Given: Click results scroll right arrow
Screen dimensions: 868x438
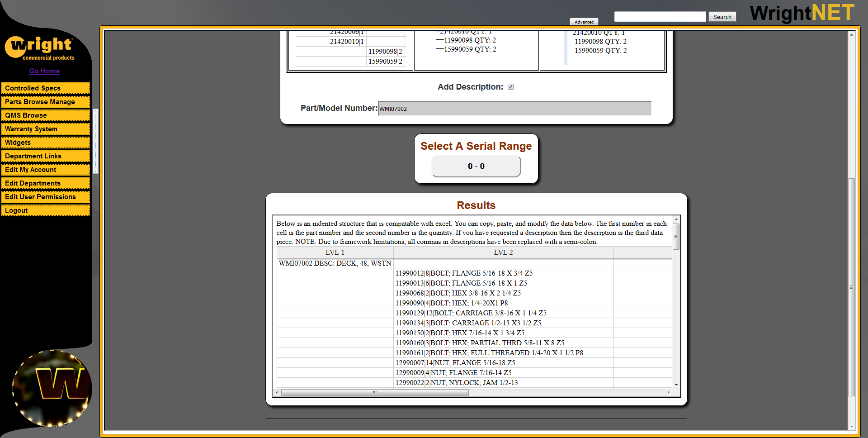Looking at the screenshot, I should click(668, 392).
